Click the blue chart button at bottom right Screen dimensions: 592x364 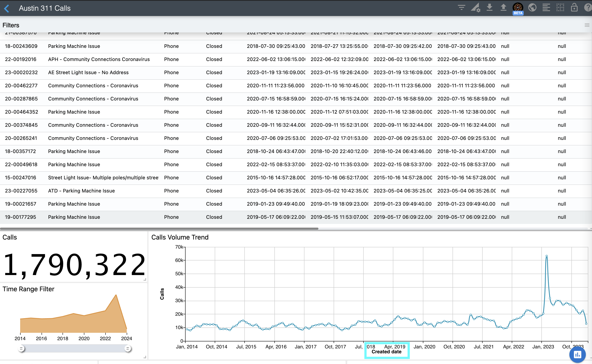click(x=578, y=354)
